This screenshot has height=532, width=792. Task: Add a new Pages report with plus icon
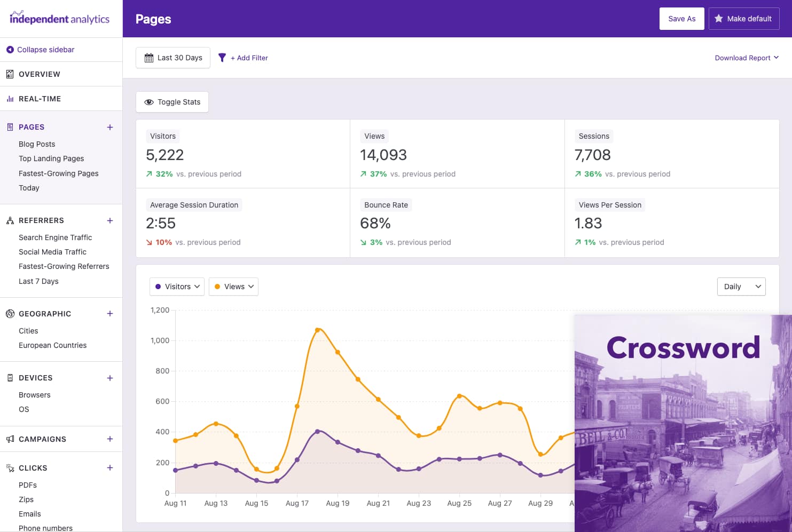tap(110, 127)
